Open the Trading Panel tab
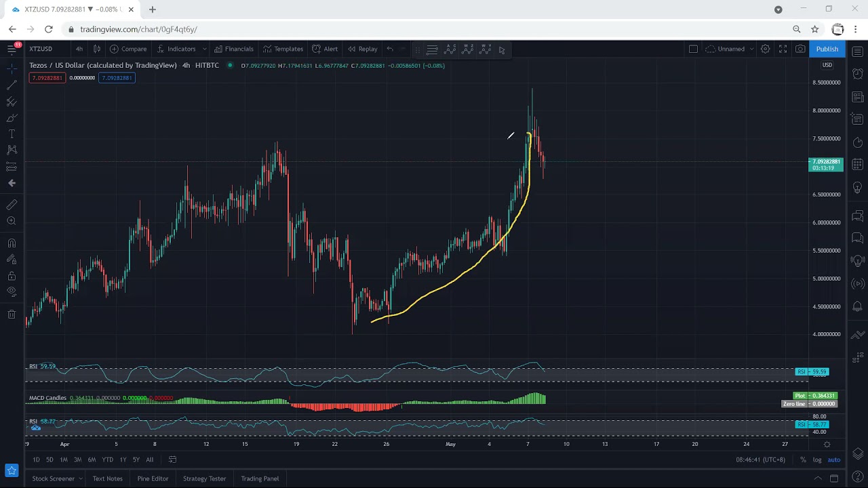The width and height of the screenshot is (868, 488). 260,479
